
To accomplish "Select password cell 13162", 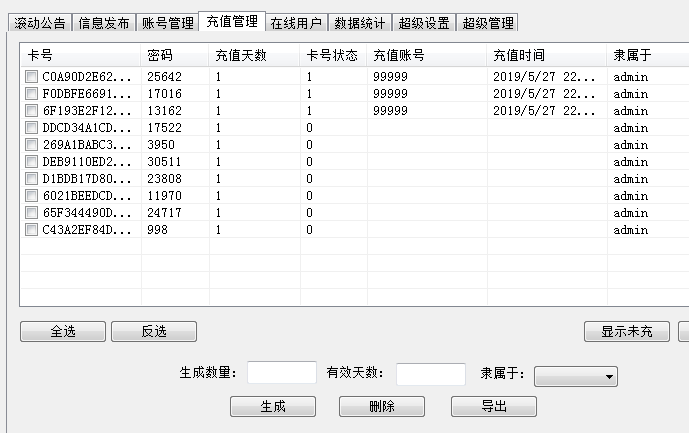I will click(164, 111).
